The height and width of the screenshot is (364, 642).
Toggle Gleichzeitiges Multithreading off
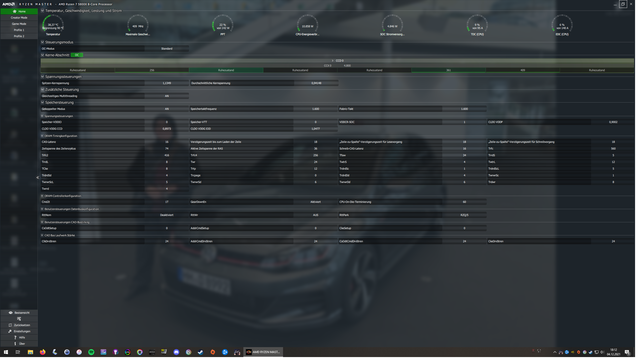[x=166, y=96]
